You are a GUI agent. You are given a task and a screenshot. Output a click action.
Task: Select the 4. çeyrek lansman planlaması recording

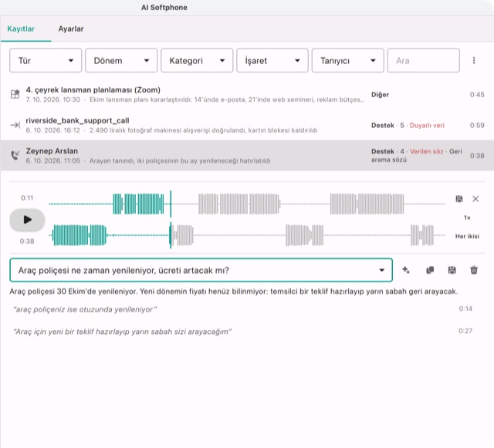click(247, 94)
